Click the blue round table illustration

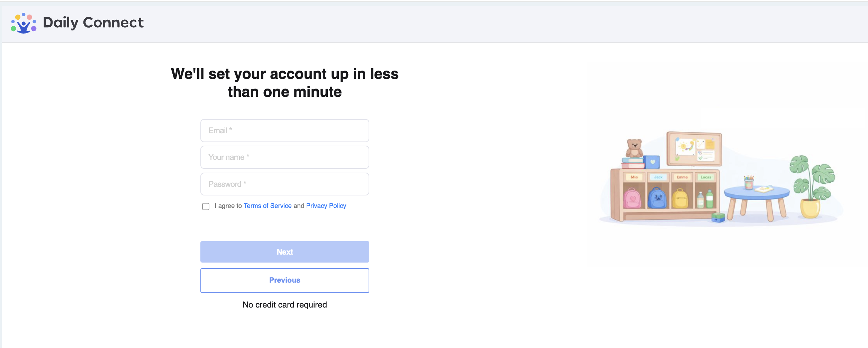click(757, 202)
